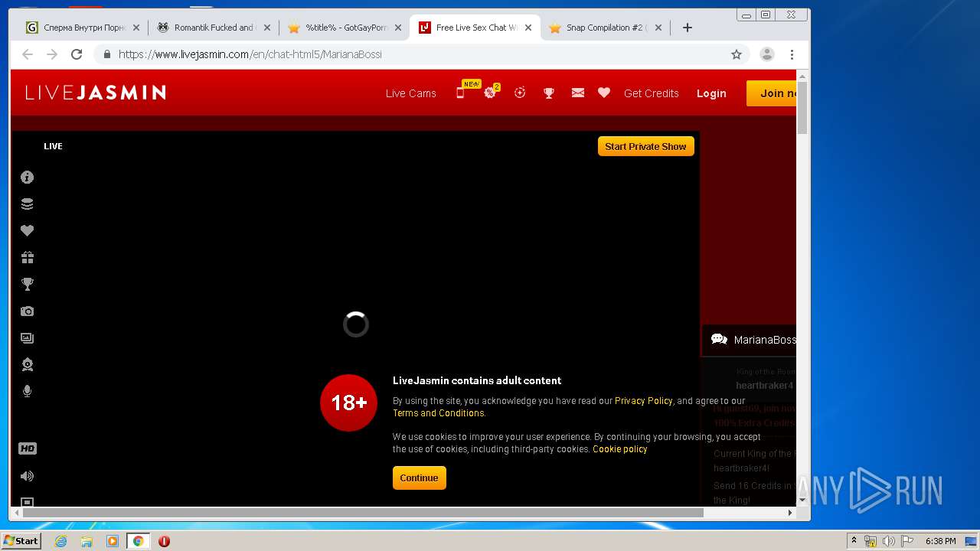Bookmark this page with star icon
The image size is (980, 551).
click(737, 54)
